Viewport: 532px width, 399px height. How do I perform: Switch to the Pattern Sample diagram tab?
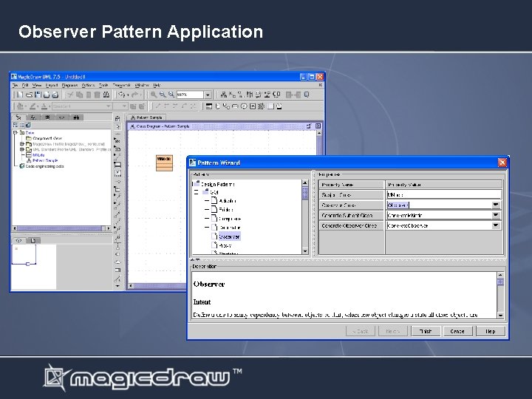pos(146,117)
